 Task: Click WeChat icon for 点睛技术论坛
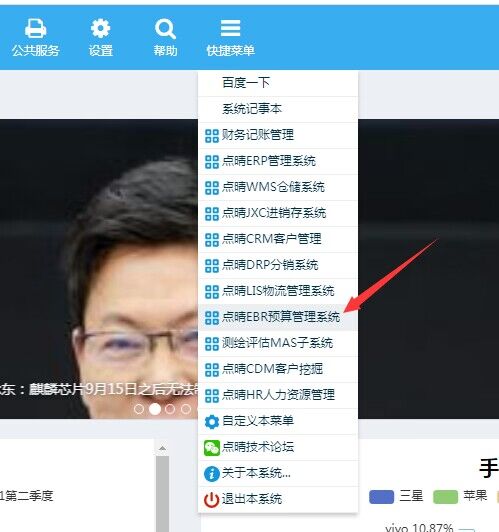(212, 448)
